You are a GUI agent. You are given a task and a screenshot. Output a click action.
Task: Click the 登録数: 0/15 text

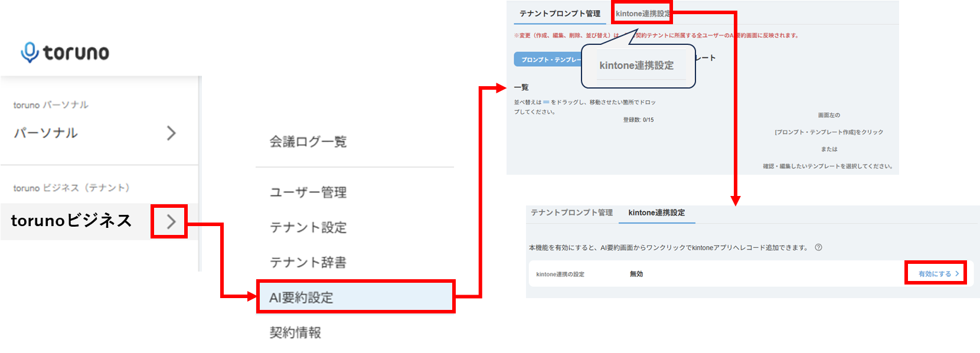638,120
